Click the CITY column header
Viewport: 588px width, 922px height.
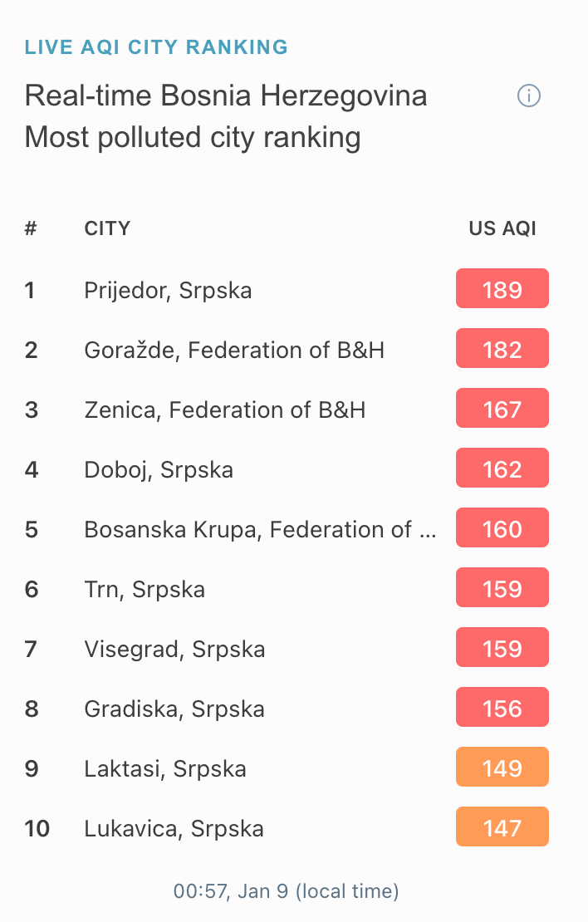tap(107, 228)
